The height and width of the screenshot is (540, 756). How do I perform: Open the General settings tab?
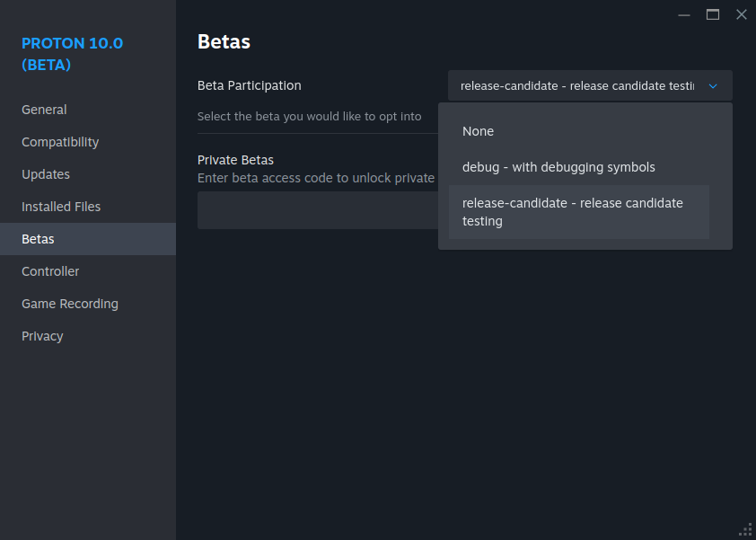(44, 110)
